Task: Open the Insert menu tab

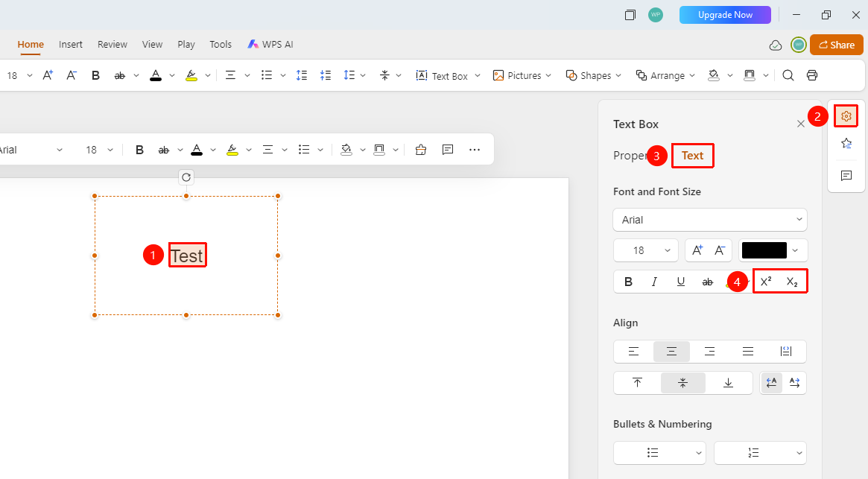Action: (71, 44)
